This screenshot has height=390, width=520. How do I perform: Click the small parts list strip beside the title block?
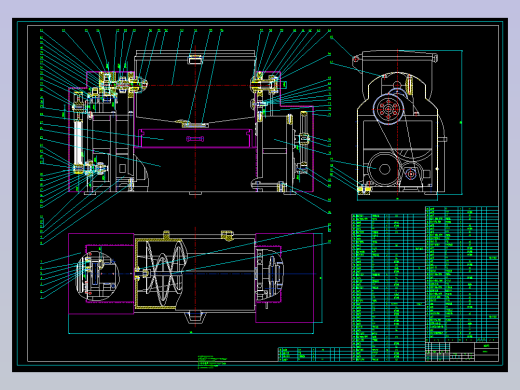(315, 354)
